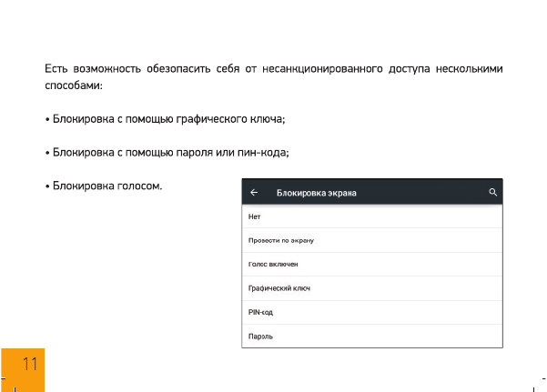
Task: Select the «Нет» lock option
Action: tap(255, 216)
